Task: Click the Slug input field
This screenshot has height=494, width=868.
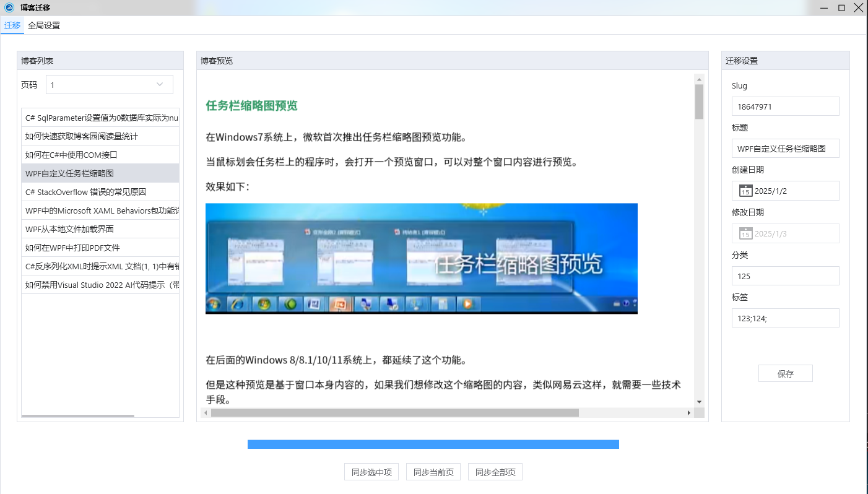Action: (x=785, y=106)
